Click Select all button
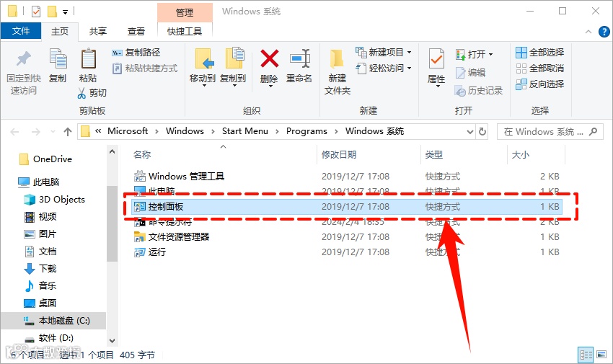This screenshot has height=364, width=613. 539,53
